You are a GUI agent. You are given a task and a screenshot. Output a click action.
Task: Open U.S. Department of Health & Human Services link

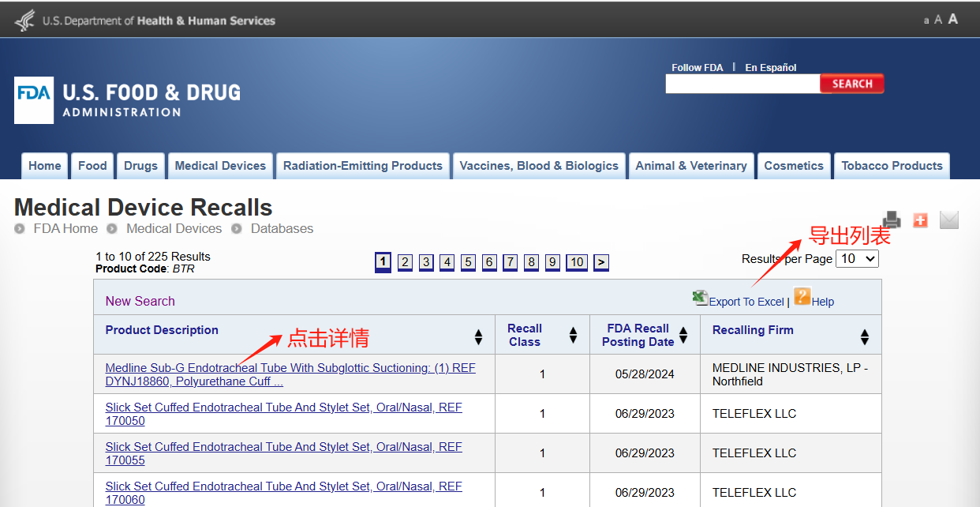click(x=159, y=21)
